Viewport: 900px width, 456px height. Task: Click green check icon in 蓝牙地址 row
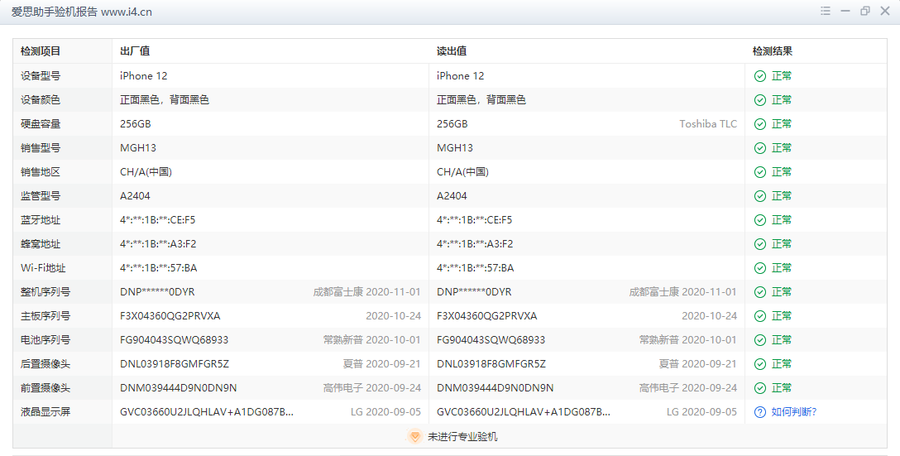760,220
